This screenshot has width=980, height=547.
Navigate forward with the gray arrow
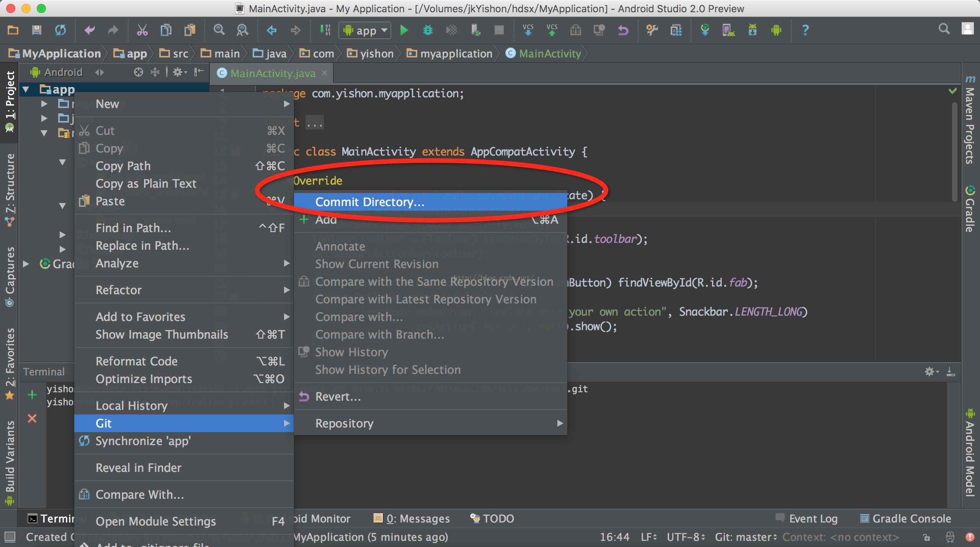pyautogui.click(x=295, y=30)
